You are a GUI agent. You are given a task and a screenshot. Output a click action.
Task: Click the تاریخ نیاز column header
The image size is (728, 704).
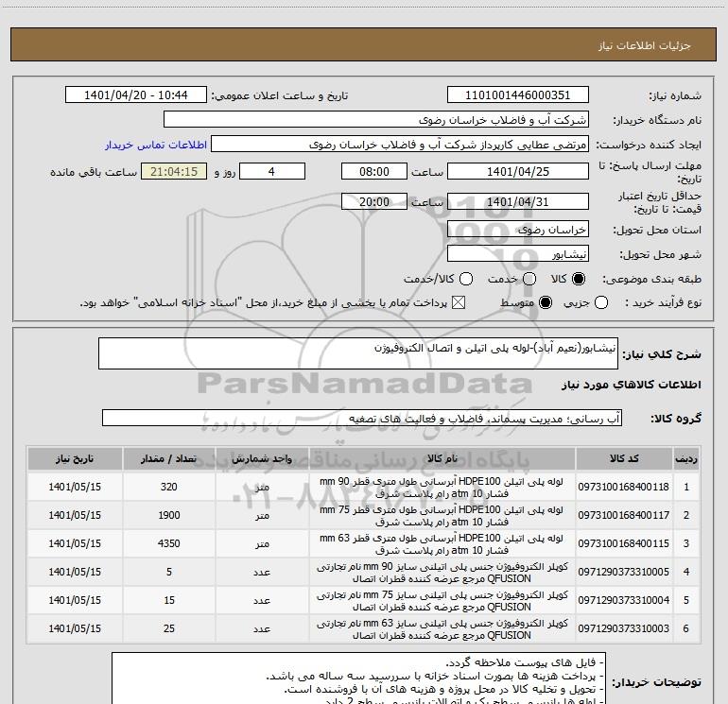coord(75,458)
